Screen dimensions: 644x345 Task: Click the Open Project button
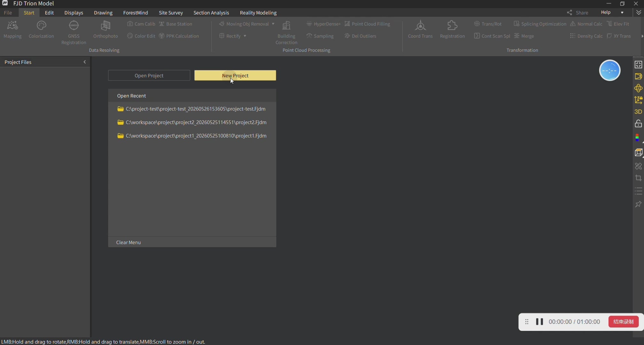pos(149,75)
